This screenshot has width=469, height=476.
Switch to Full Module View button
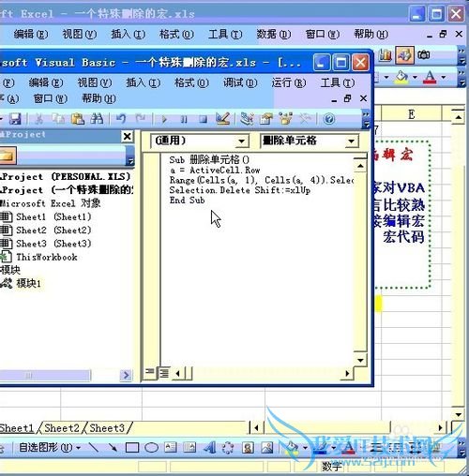coord(164,372)
